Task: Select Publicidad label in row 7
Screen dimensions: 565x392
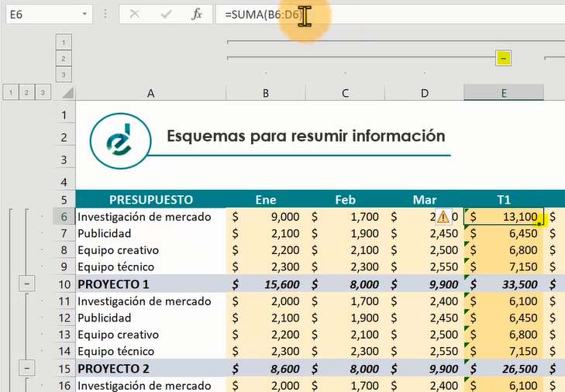Action: click(x=151, y=233)
